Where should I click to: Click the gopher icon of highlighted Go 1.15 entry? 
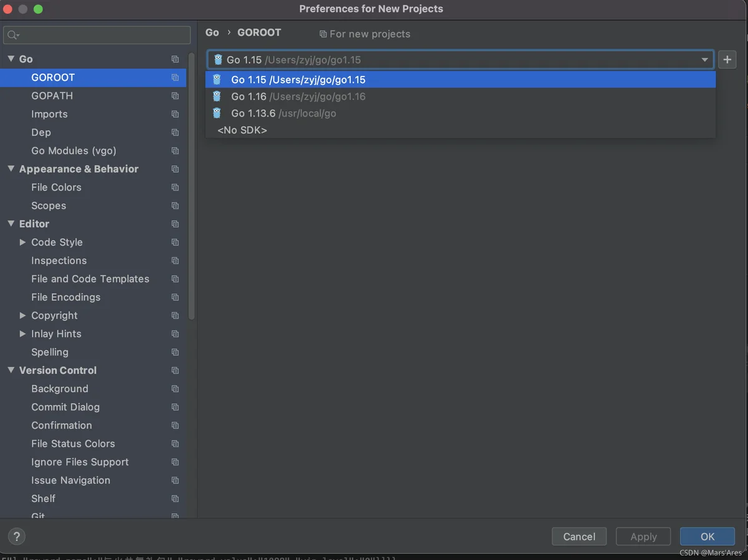217,79
